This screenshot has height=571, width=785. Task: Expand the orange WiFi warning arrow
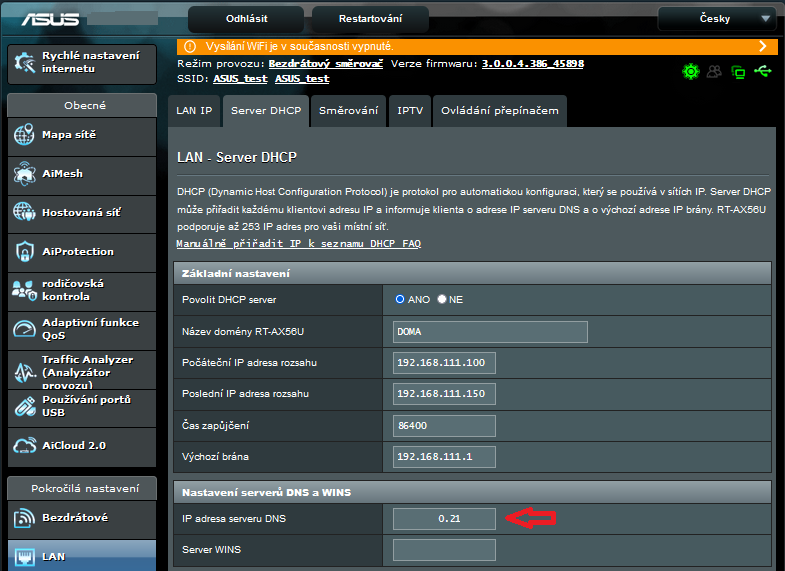pyautogui.click(x=762, y=46)
